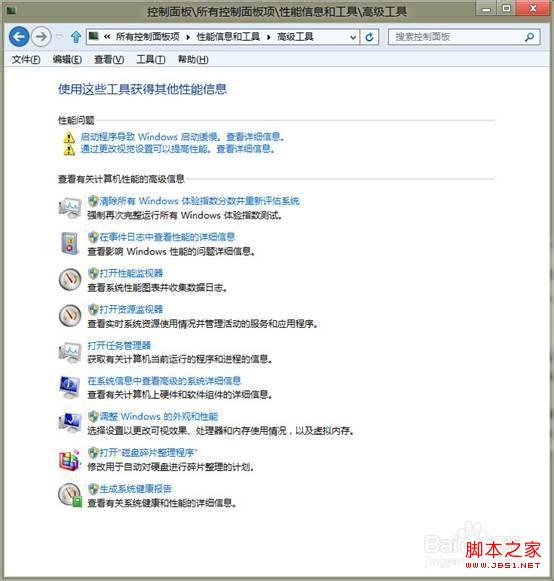Click the description 获取有关计算机当前运行的程序和进程的信息
The image size is (554, 581).
180,359
